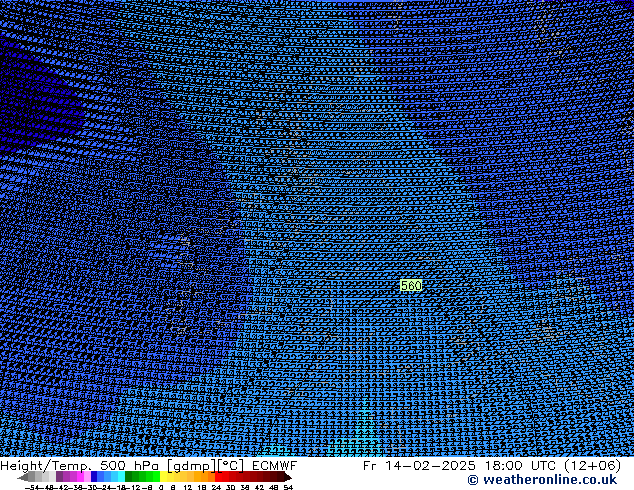Click the 560 contour height label

(411, 285)
